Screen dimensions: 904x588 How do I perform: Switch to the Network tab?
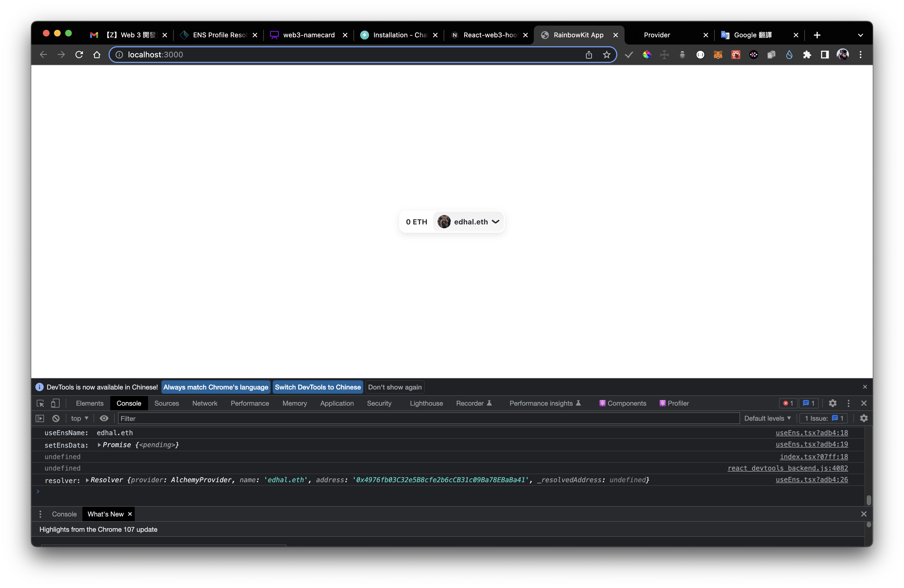pos(205,403)
